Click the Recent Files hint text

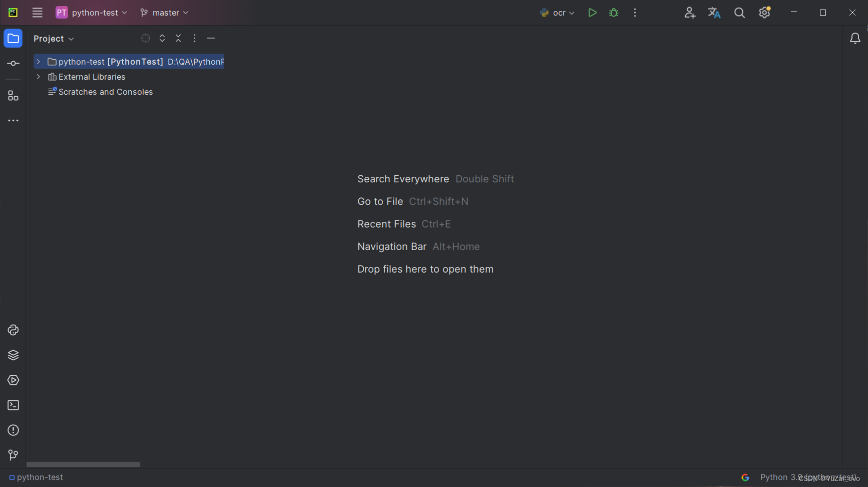coord(386,224)
